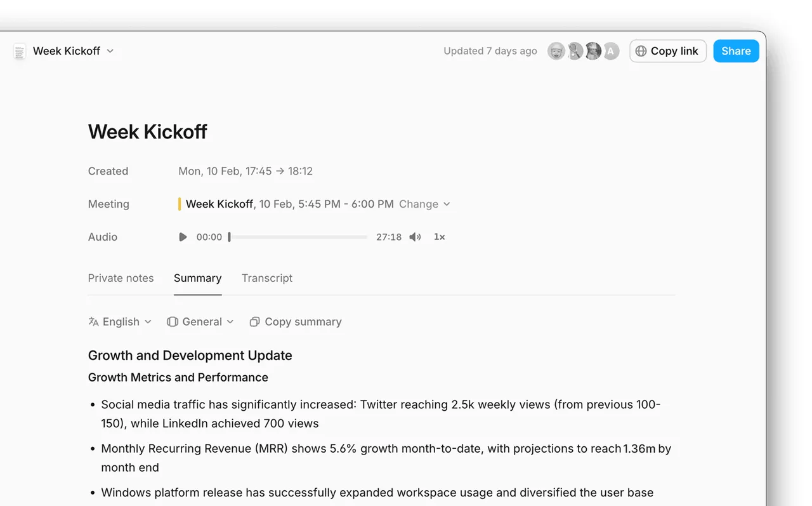Screen dimensions: 812x506
Task: Click the copy icon beside Copy summary
Action: (254, 322)
